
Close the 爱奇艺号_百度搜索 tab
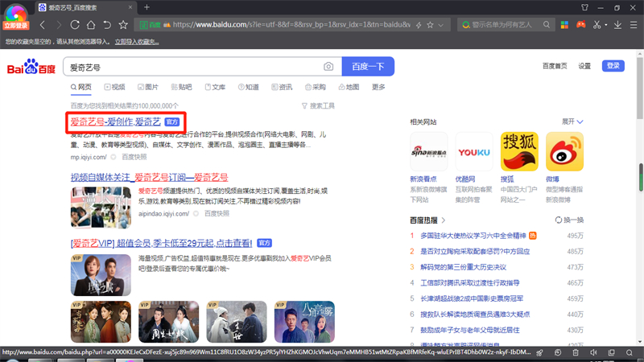[x=130, y=7]
